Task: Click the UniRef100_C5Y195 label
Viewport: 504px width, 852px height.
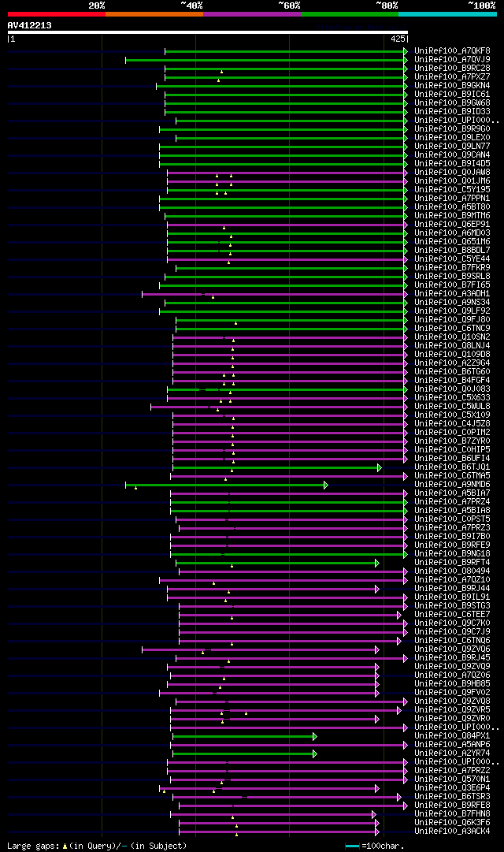Action: click(452, 190)
